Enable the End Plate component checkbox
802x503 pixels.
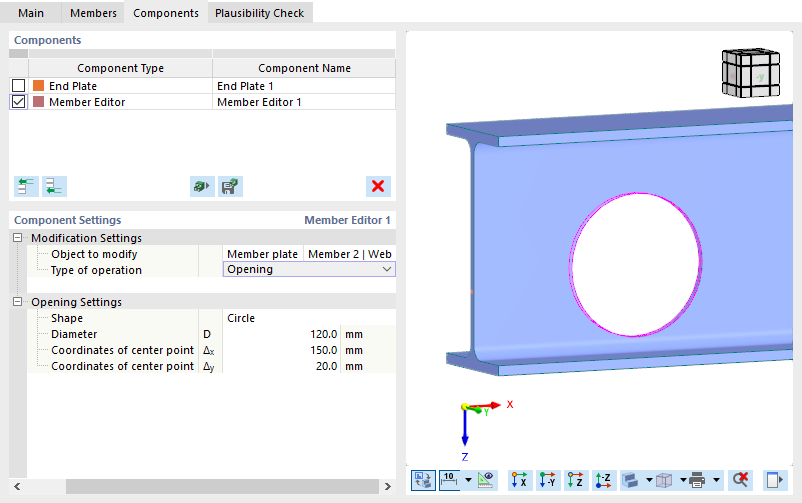tap(18, 85)
